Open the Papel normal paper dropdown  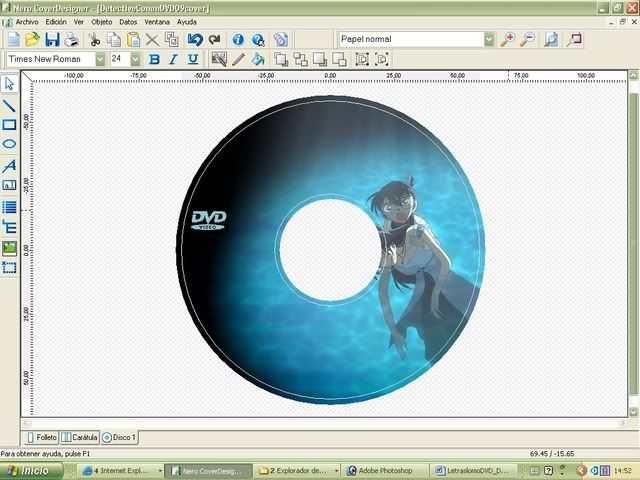click(x=489, y=39)
